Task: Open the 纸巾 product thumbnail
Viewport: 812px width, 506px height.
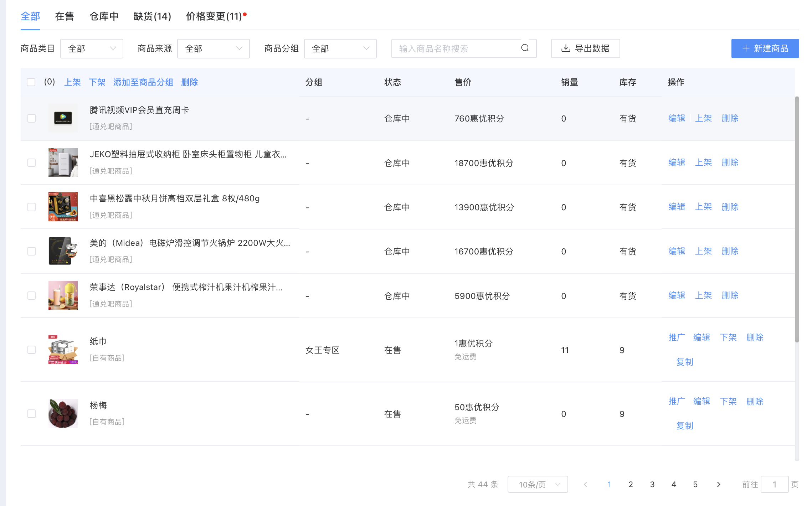Action: (63, 350)
